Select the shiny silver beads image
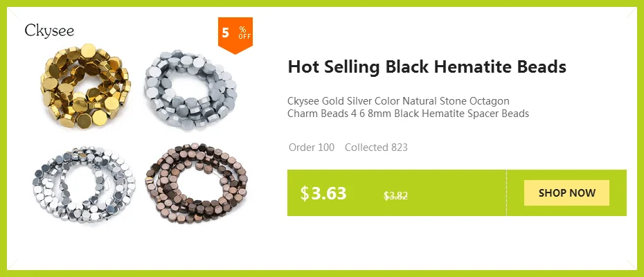644x277 pixels. 84,184
